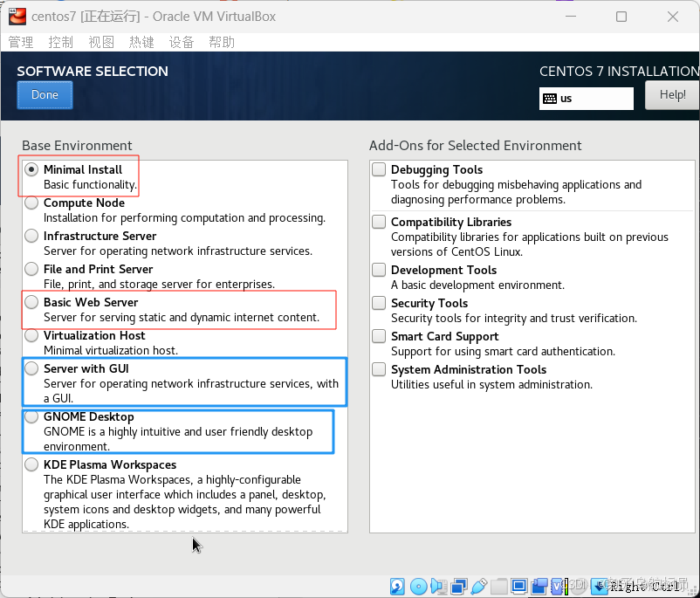Open the 管理 menu
The image size is (700, 598).
click(x=21, y=43)
